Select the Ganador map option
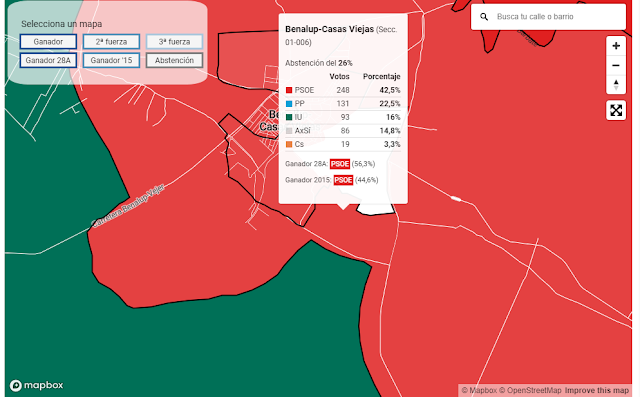 click(x=48, y=42)
